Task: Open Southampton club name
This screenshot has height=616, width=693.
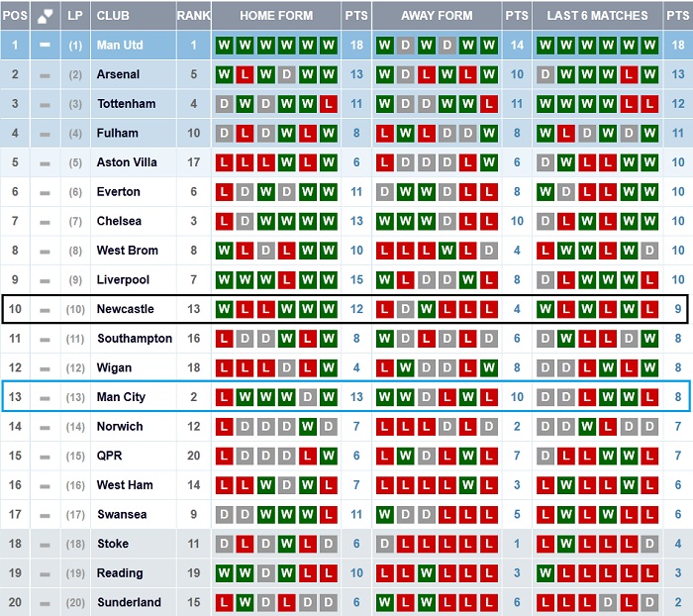Action: pos(135,339)
